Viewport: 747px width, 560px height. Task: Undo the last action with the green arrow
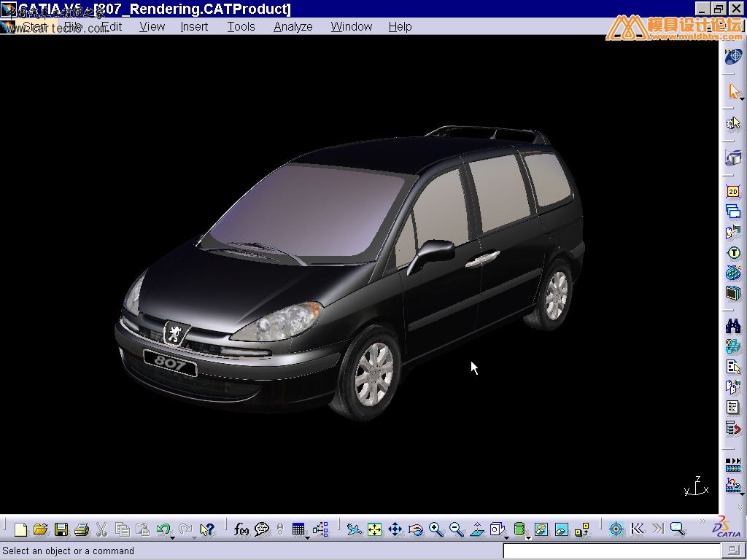[x=163, y=529]
